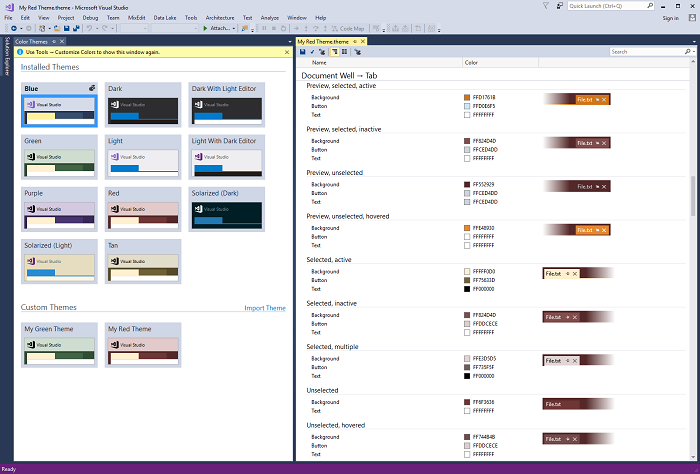Click the Code Map toolbar button

[348, 29]
